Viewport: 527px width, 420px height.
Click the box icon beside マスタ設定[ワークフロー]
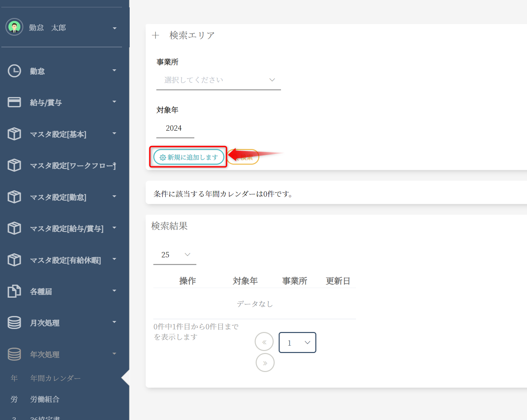point(14,165)
